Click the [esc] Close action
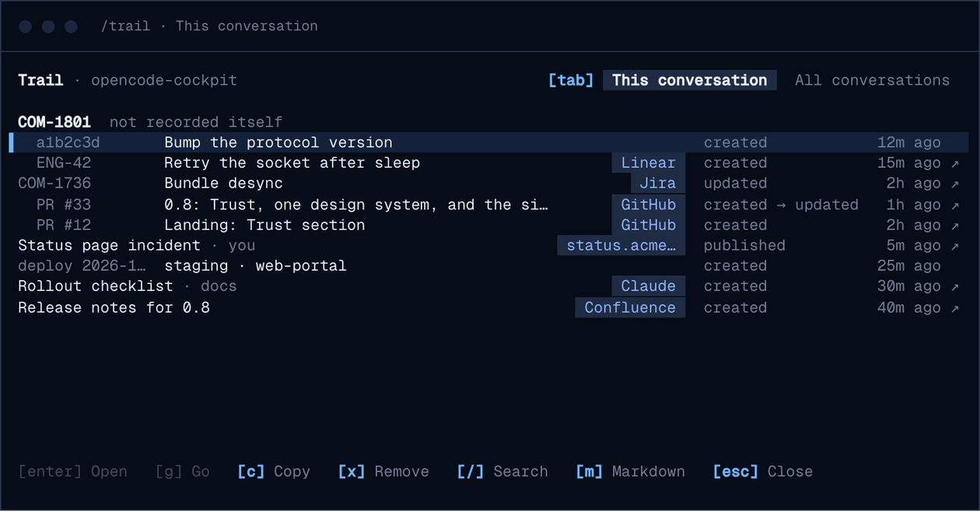Image resolution: width=980 pixels, height=512 pixels. coord(763,472)
